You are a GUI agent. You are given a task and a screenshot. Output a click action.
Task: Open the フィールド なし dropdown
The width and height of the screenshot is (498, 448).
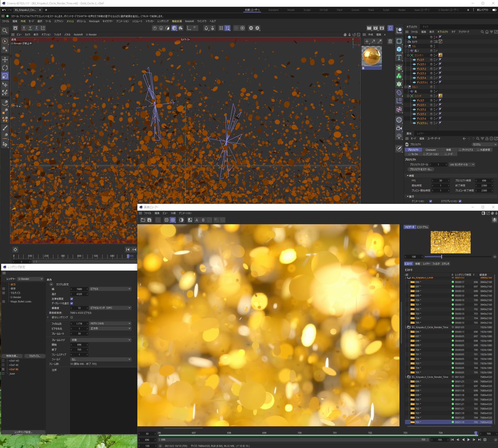coord(101,360)
